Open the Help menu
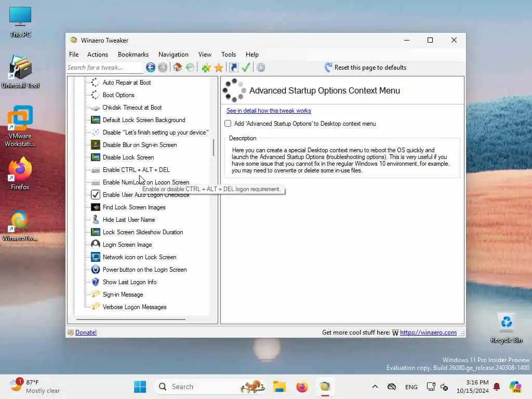The height and width of the screenshot is (399, 532). pyautogui.click(x=252, y=54)
